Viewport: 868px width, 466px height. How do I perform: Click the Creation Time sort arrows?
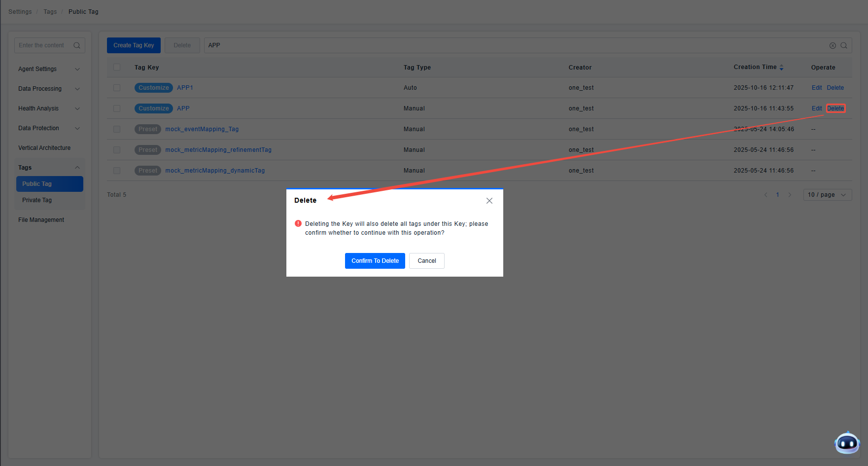click(x=781, y=68)
